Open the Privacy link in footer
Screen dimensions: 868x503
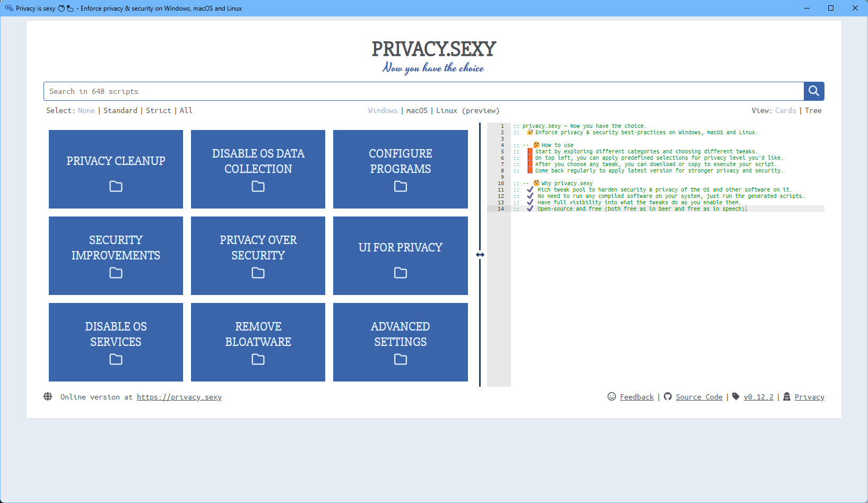tap(810, 397)
